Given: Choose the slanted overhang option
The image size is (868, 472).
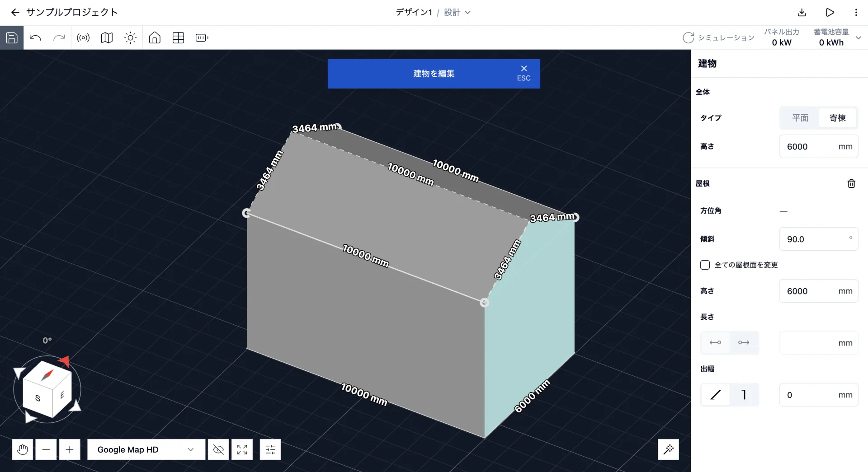Looking at the screenshot, I should 715,395.
